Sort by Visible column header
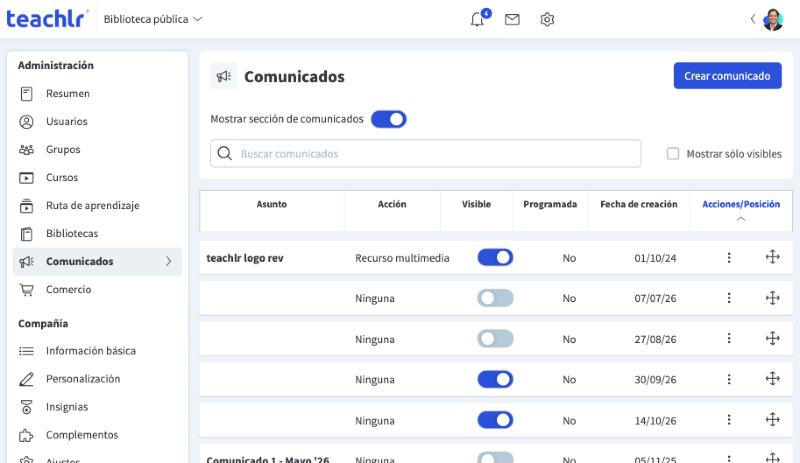Image resolution: width=800 pixels, height=463 pixels. click(x=476, y=204)
